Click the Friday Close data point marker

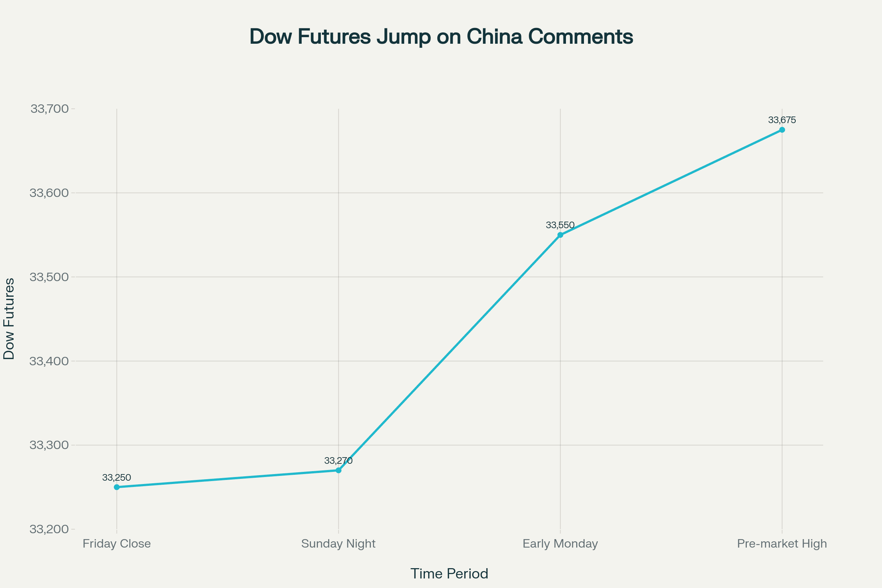point(116,487)
